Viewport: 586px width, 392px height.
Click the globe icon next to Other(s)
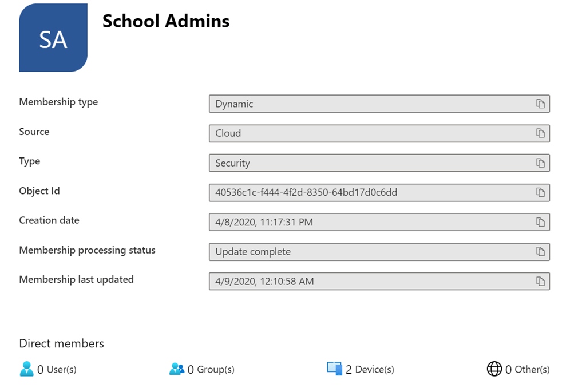click(x=494, y=369)
